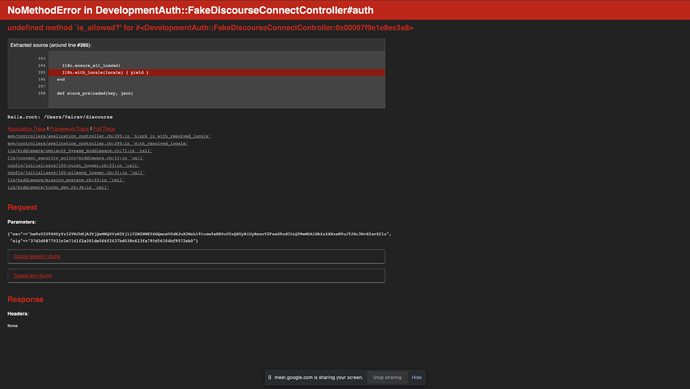Open the Application Trace link
690x389 pixels.
(26, 129)
